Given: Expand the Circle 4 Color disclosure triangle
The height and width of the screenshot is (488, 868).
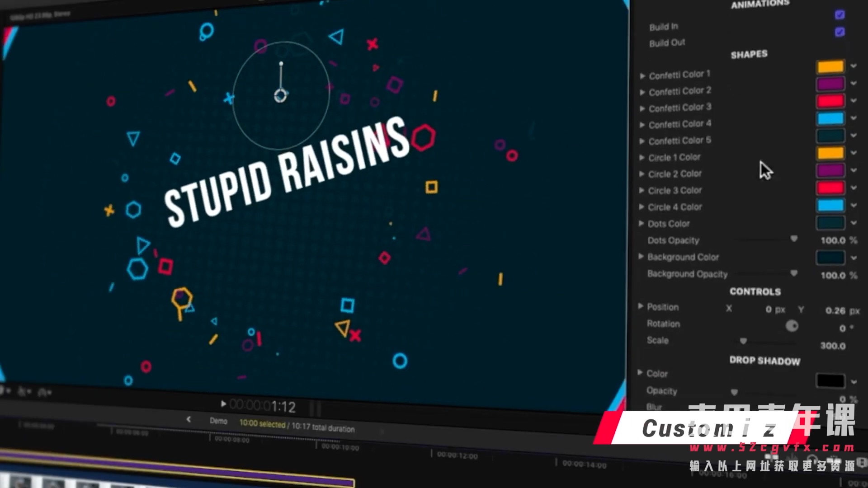Looking at the screenshot, I should (x=641, y=206).
